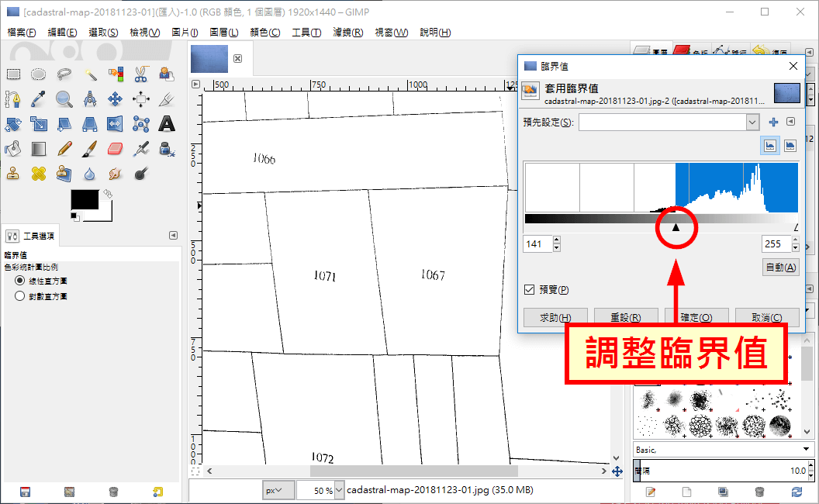819x504 pixels.
Task: Select 線性直方圖 radio option
Action: coord(20,281)
